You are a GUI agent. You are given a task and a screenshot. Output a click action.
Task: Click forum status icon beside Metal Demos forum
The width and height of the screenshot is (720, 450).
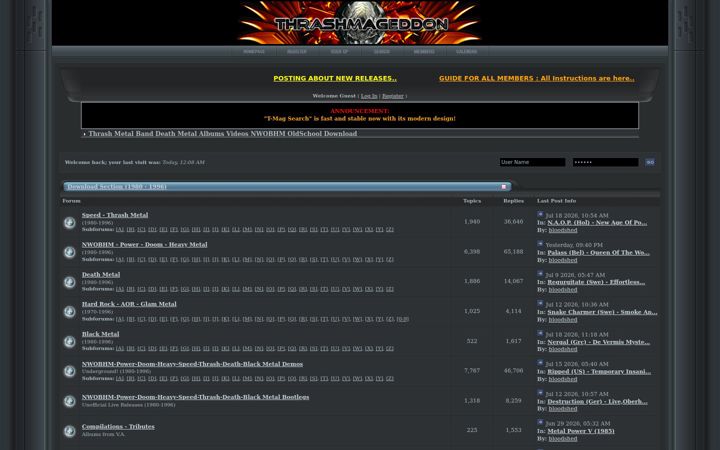pyautogui.click(x=70, y=371)
